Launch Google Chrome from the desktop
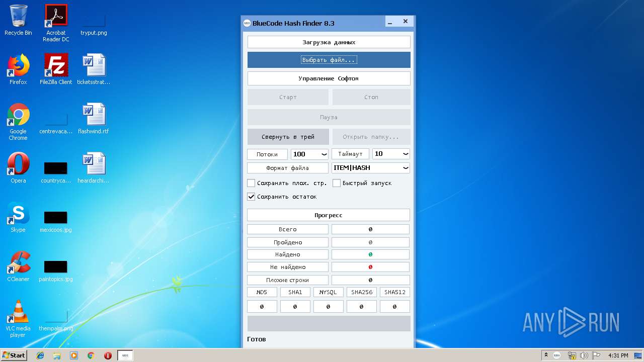Image resolution: width=644 pixels, height=362 pixels. pyautogui.click(x=18, y=122)
